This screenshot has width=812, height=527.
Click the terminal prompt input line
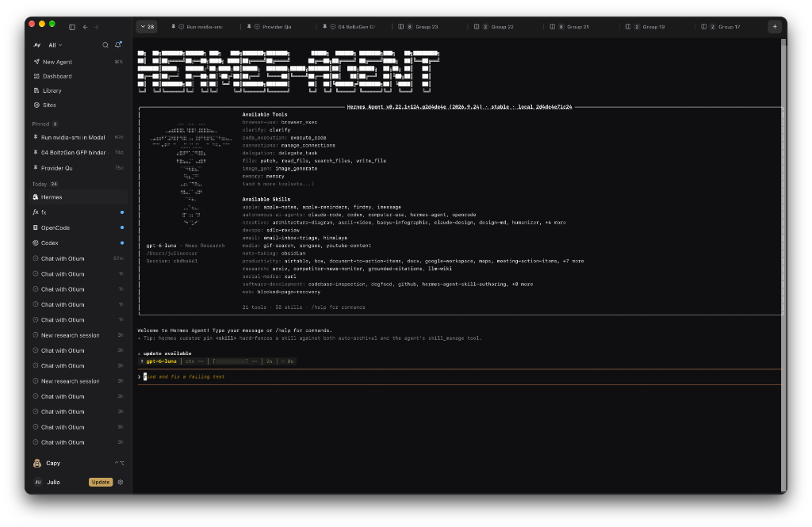459,377
